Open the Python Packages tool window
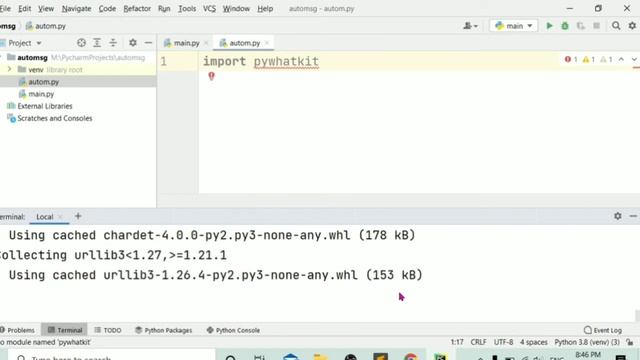The height and width of the screenshot is (360, 640). (x=163, y=330)
